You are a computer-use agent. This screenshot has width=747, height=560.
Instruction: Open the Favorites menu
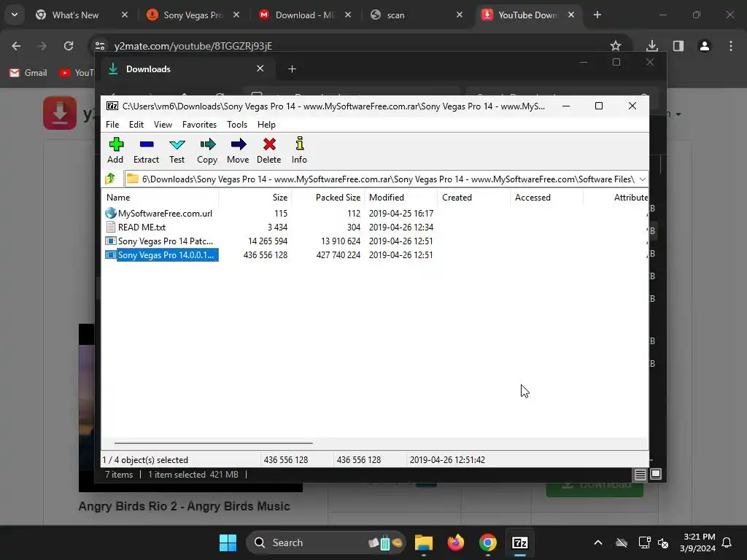[x=199, y=124]
